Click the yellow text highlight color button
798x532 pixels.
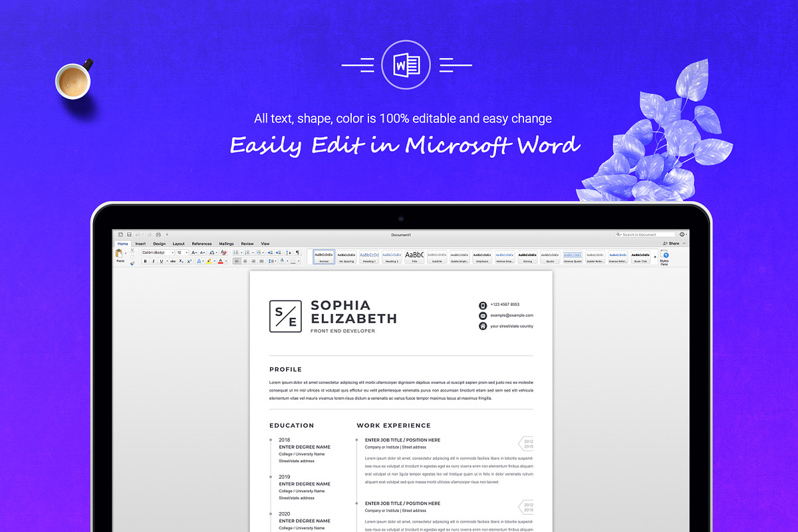click(x=209, y=261)
